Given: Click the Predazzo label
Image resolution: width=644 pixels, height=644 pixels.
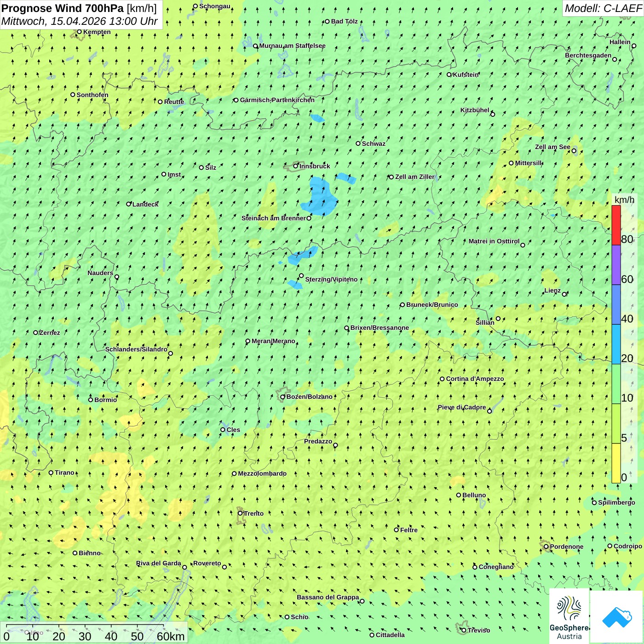Looking at the screenshot, I should pyautogui.click(x=318, y=441).
